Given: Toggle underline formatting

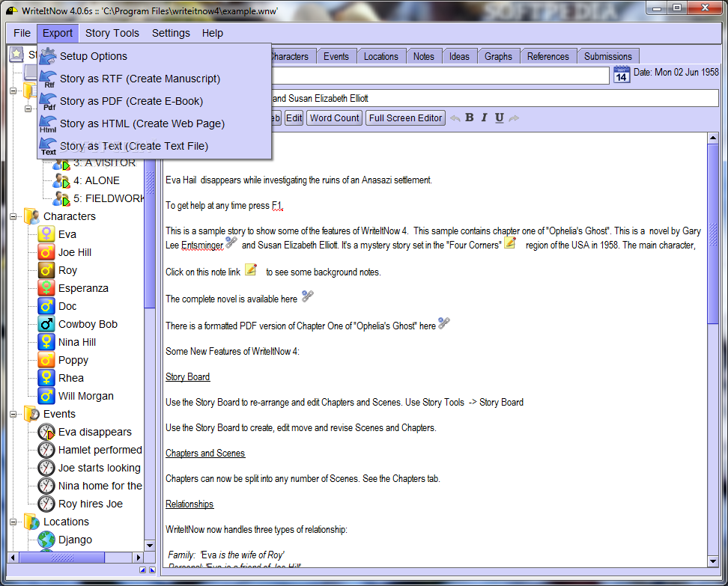Looking at the screenshot, I should point(499,117).
